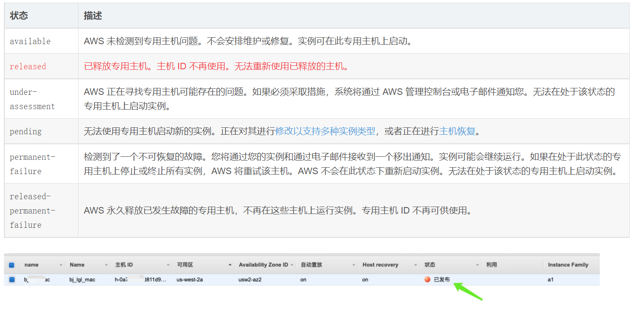644x311 pixels.
Task: Click the 利用 column header
Action: point(491,265)
